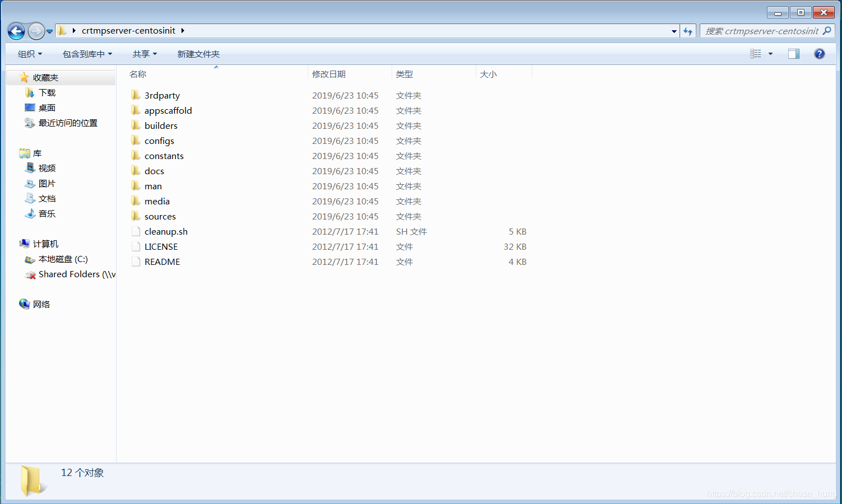Click the Forward navigation arrow
The height and width of the screenshot is (504, 842).
pos(36,31)
